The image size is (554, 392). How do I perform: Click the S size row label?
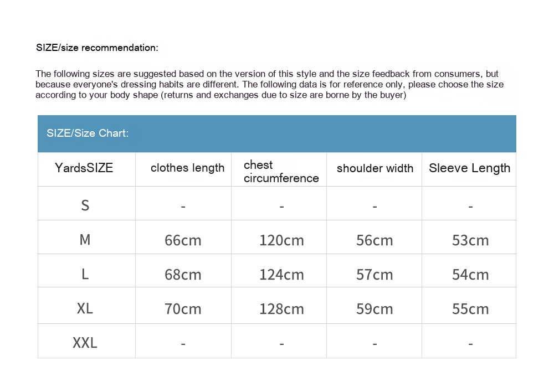[85, 205]
